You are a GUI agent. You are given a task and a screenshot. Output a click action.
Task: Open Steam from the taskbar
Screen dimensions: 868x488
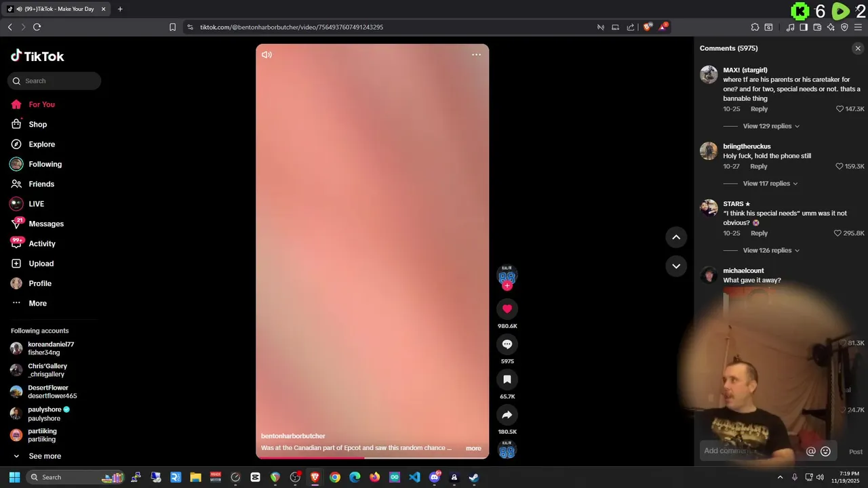point(474,477)
